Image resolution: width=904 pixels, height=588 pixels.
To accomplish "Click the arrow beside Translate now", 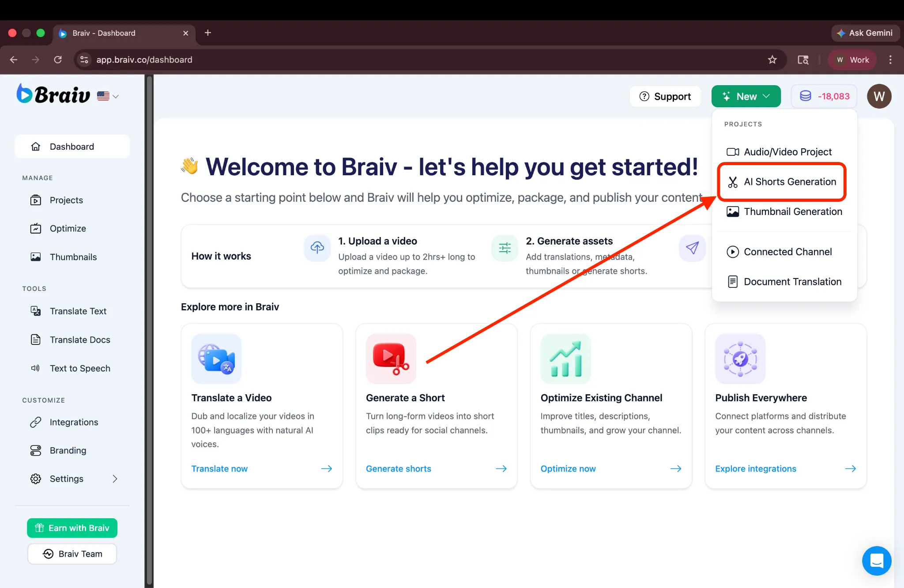I will coord(327,469).
